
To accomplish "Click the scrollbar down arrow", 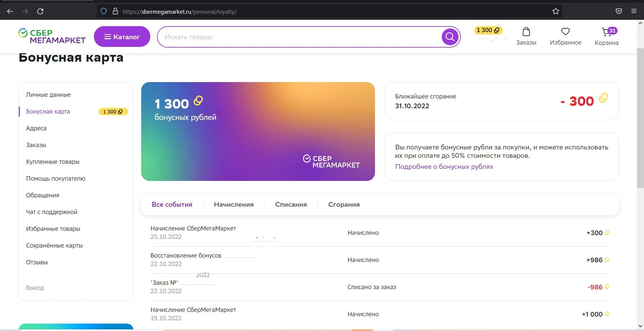I will [x=640, y=326].
